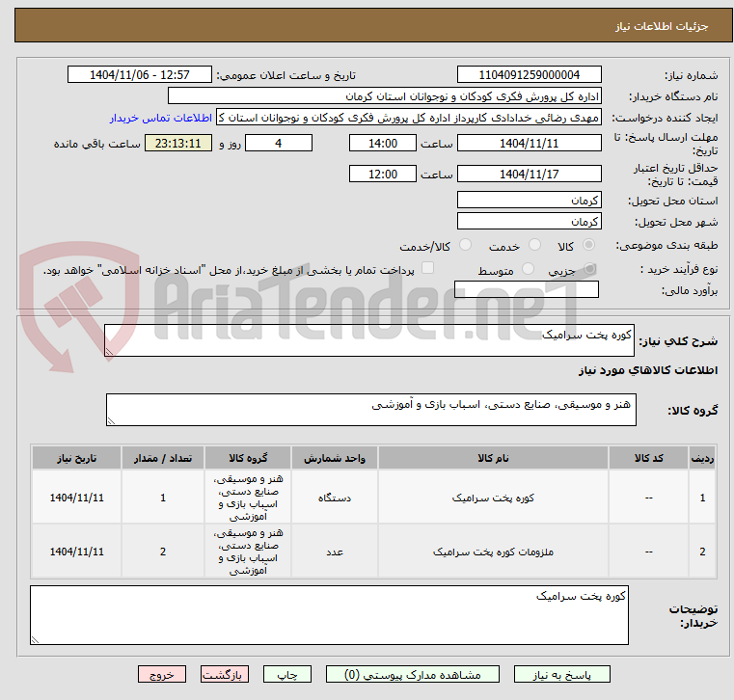The image size is (734, 700).
Task: Select the 'کالا' radio button
Action: point(589,245)
